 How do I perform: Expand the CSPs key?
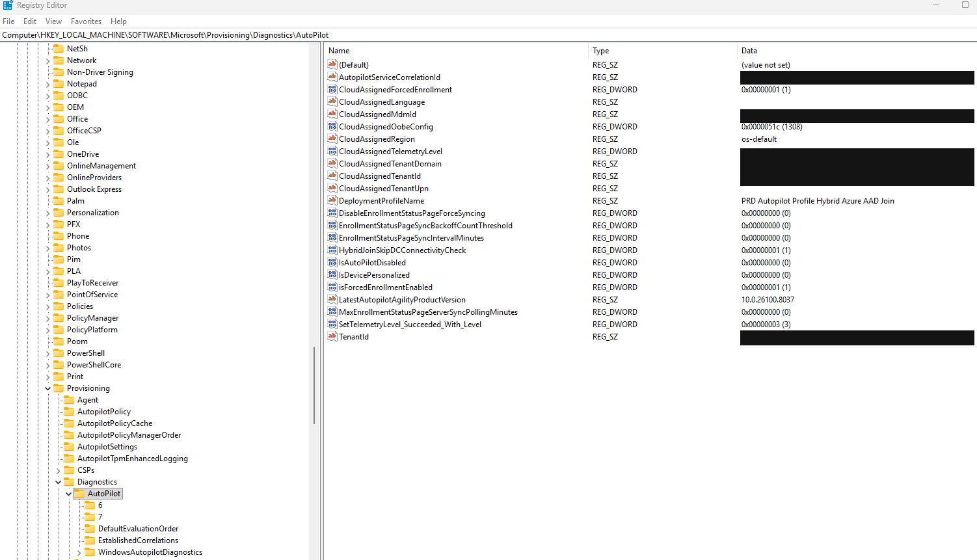(x=59, y=470)
